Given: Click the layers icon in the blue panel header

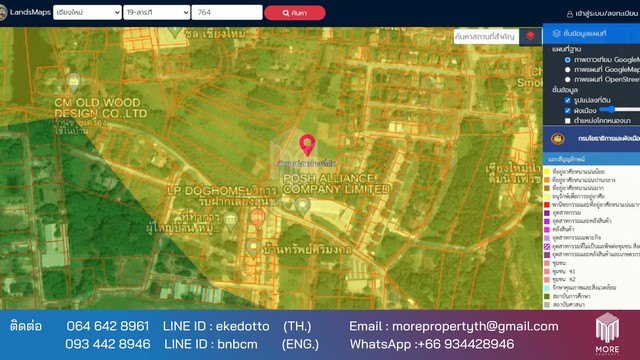Looking at the screenshot, I should coord(556,33).
